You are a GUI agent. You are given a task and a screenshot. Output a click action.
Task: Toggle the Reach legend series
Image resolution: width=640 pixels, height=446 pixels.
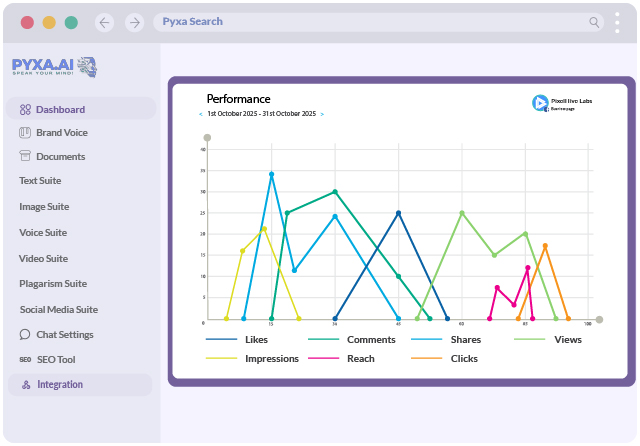point(341,359)
